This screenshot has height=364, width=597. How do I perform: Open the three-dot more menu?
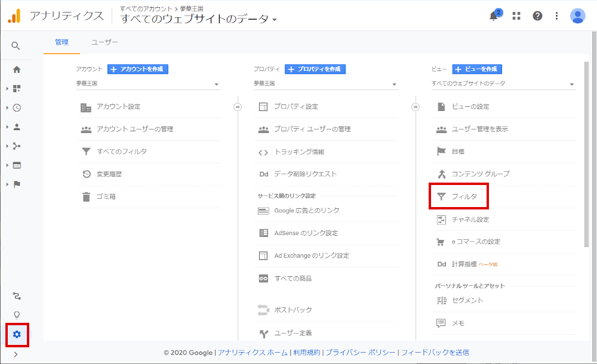click(x=556, y=16)
